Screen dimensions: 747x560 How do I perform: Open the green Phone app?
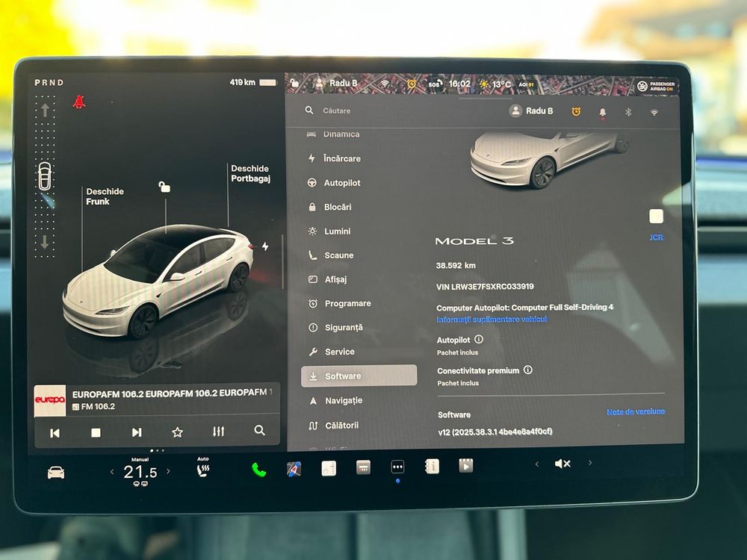[x=258, y=470]
